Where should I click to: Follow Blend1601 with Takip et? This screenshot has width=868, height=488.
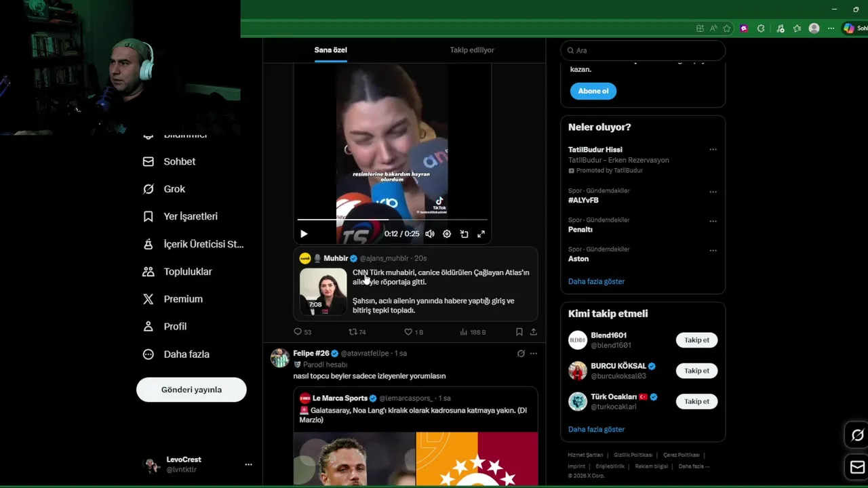click(x=696, y=340)
